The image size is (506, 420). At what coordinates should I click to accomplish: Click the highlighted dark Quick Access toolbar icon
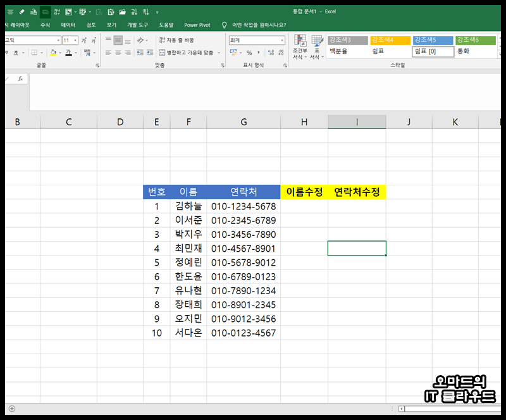pyautogui.click(x=45, y=12)
